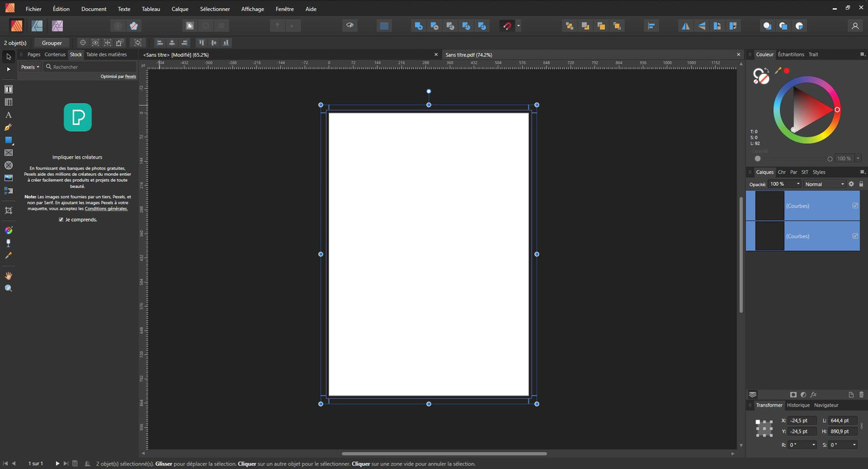The width and height of the screenshot is (868, 469).
Task: Delete layer with trash icon
Action: point(861,394)
